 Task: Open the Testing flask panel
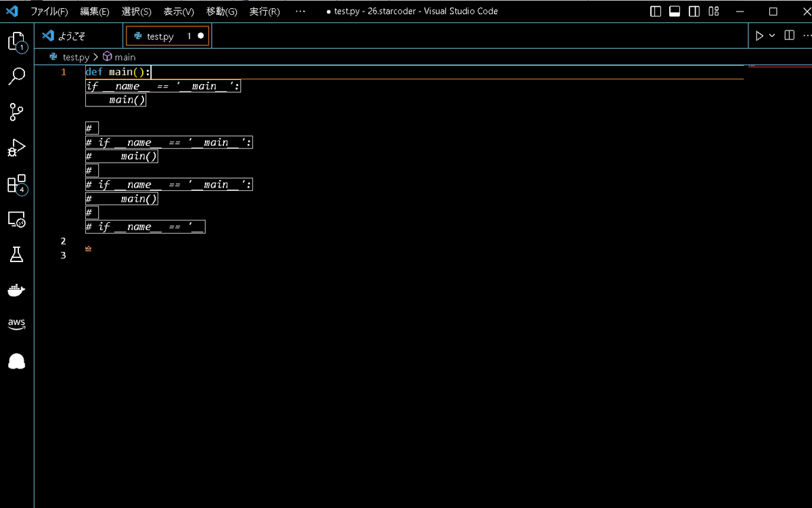point(17,255)
